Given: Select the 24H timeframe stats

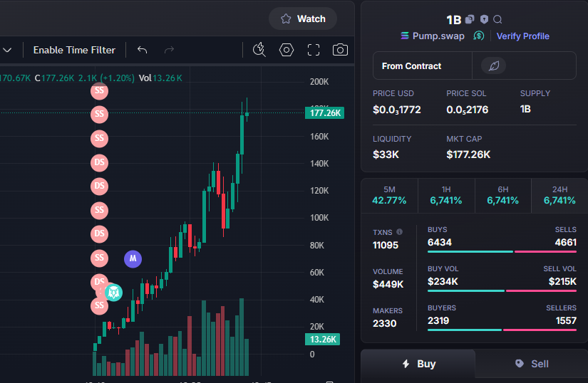Looking at the screenshot, I should coord(559,196).
